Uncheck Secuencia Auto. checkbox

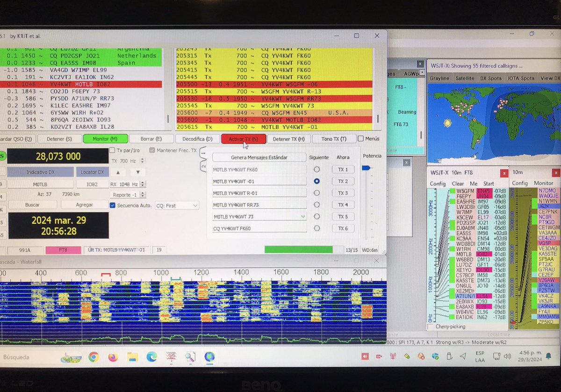tap(112, 205)
